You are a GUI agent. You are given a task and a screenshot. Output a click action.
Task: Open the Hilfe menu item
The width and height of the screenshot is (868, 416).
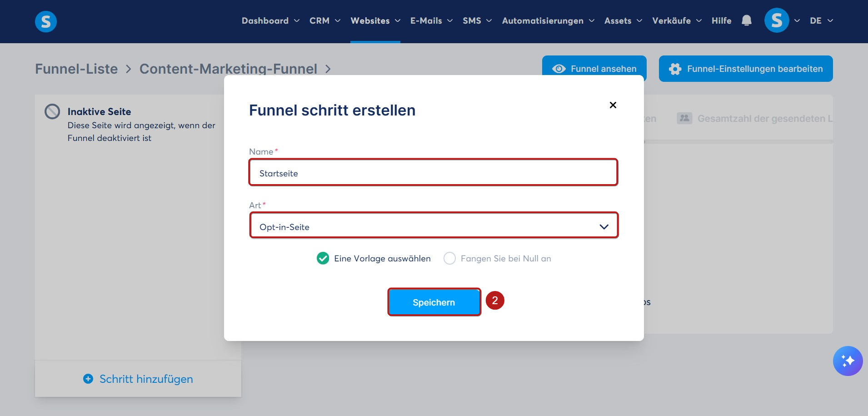pos(721,21)
